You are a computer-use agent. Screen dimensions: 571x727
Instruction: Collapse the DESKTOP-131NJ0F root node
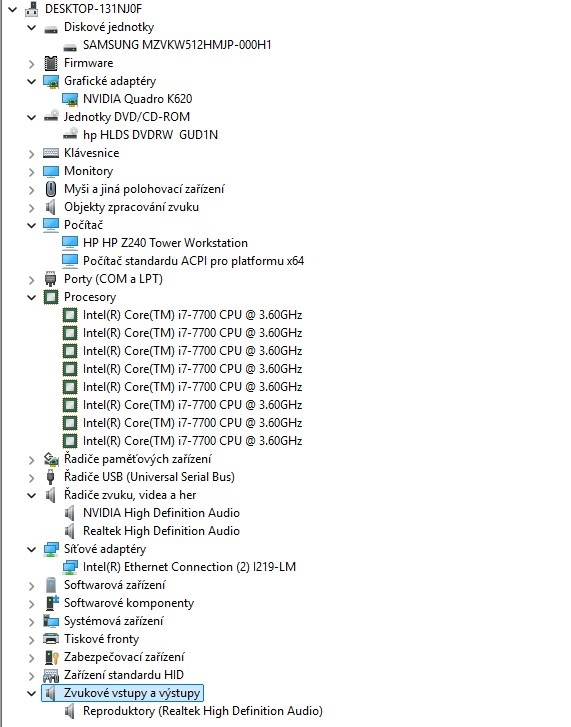click(13, 9)
